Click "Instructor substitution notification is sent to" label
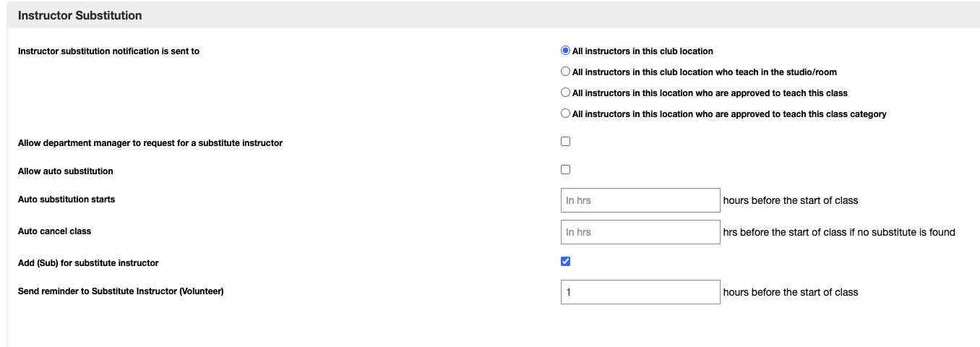The width and height of the screenshot is (980, 347). 108,51
